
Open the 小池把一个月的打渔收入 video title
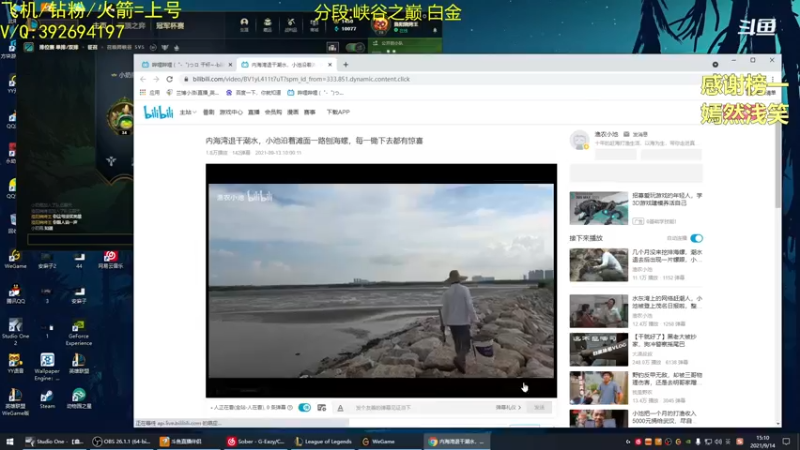coord(664,417)
